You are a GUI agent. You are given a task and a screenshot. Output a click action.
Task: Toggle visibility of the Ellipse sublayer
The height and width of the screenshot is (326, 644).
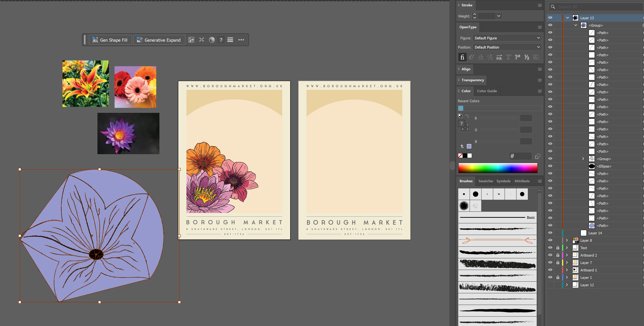(x=550, y=166)
